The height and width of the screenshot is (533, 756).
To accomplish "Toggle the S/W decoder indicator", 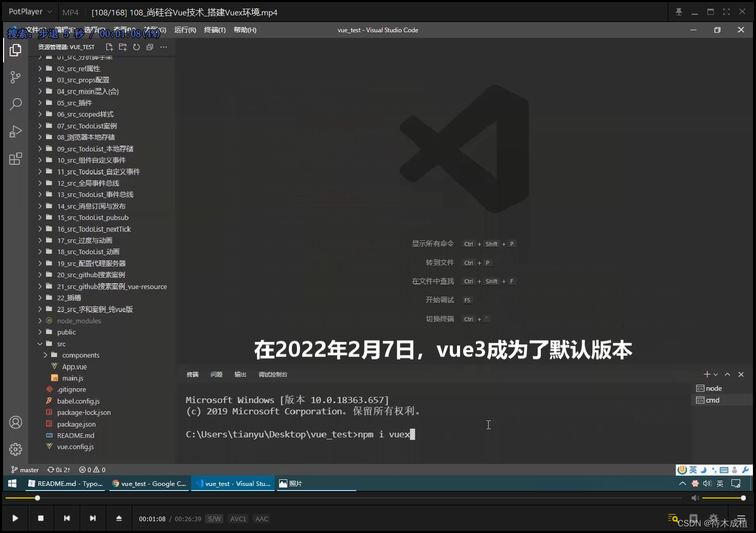I will 215,519.
